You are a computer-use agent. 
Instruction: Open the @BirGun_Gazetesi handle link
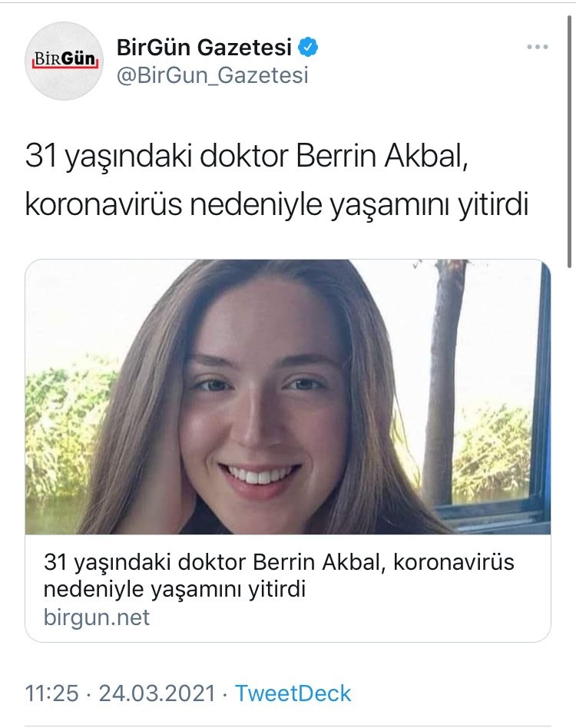coord(213,75)
